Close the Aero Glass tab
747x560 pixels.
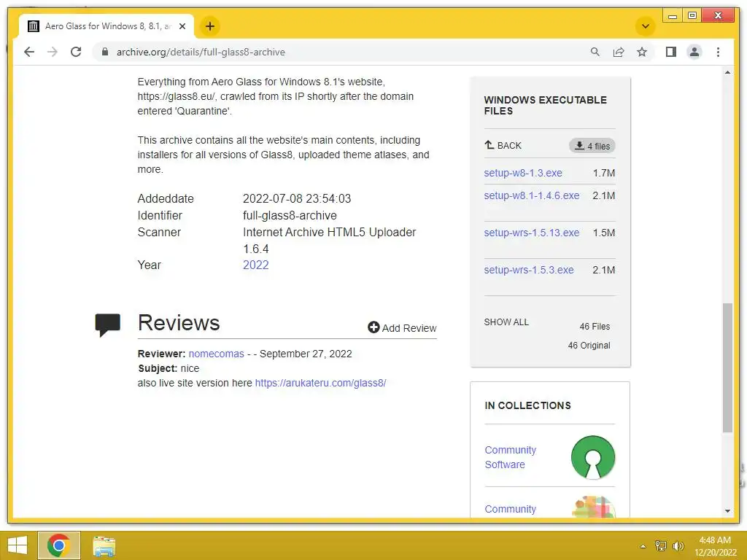point(182,27)
